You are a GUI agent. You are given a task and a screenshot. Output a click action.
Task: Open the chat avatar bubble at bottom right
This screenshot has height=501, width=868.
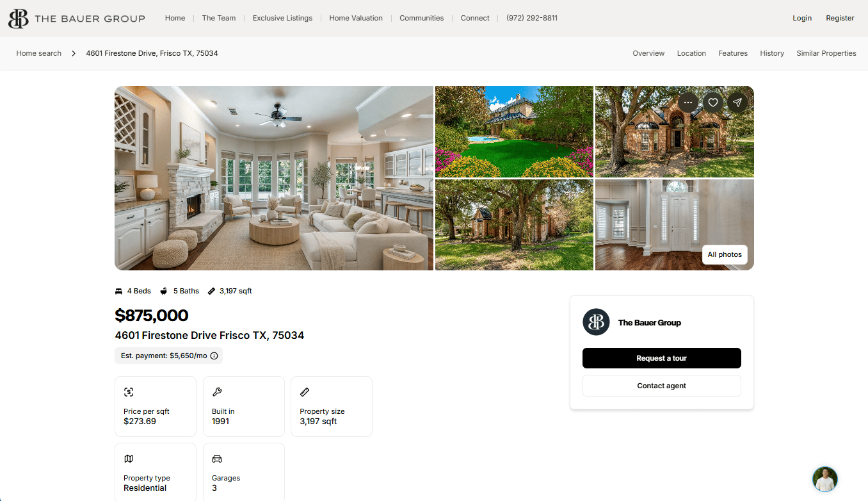point(825,479)
